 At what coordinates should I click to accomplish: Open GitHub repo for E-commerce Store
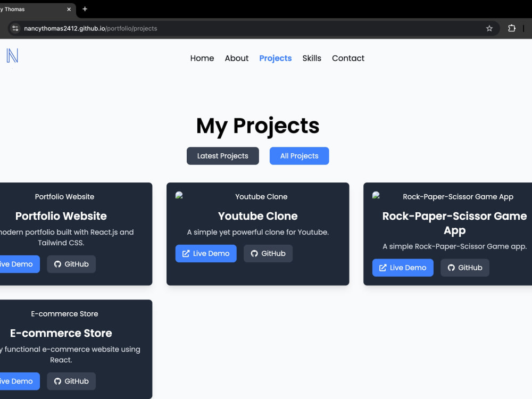click(x=71, y=381)
